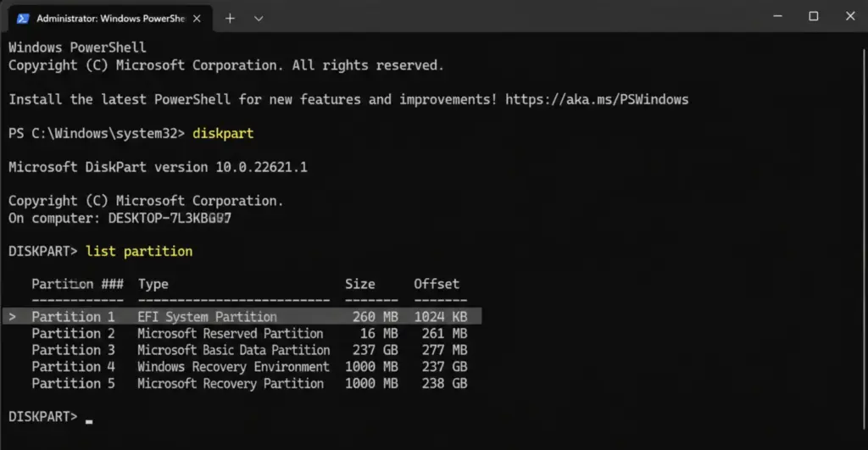Screen dimensions: 868x450
Task: Click the 'Type' column header
Action: click(x=153, y=285)
